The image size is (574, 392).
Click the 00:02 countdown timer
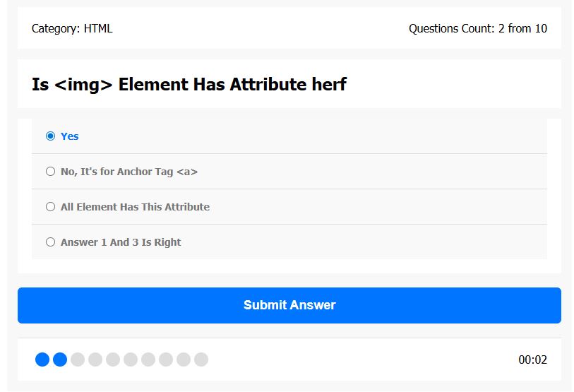coord(532,360)
